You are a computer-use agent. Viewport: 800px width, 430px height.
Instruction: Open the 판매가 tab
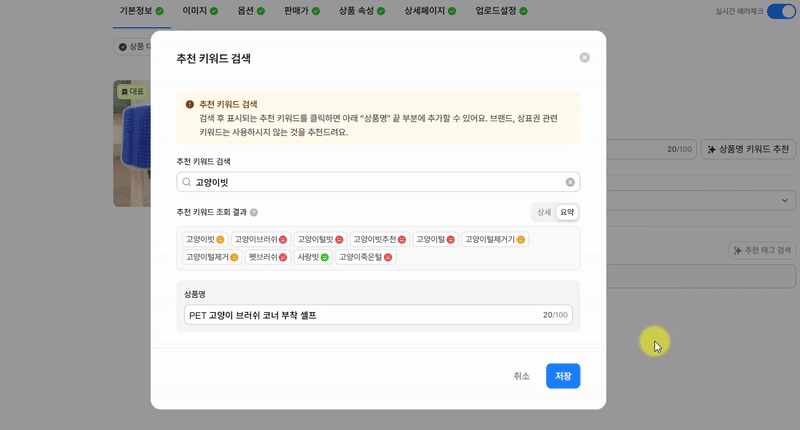[302, 11]
